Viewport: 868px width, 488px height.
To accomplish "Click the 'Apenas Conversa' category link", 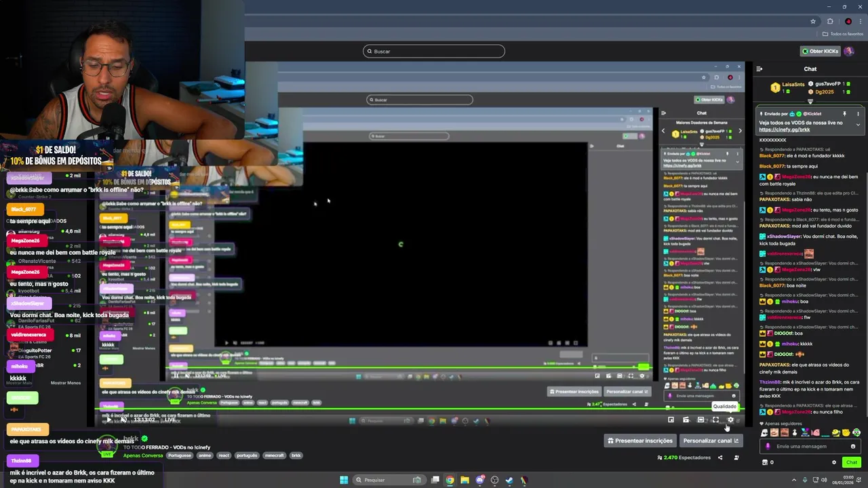I will (142, 455).
